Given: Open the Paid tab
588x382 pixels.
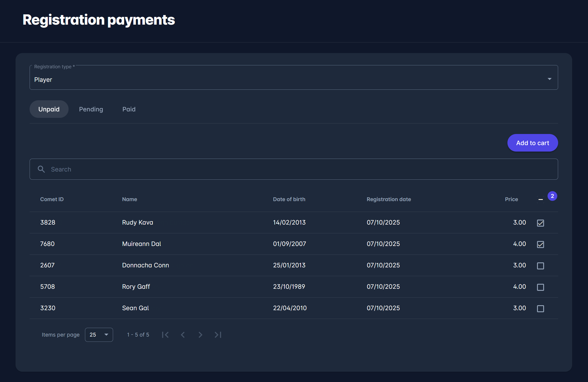Looking at the screenshot, I should click(x=129, y=109).
